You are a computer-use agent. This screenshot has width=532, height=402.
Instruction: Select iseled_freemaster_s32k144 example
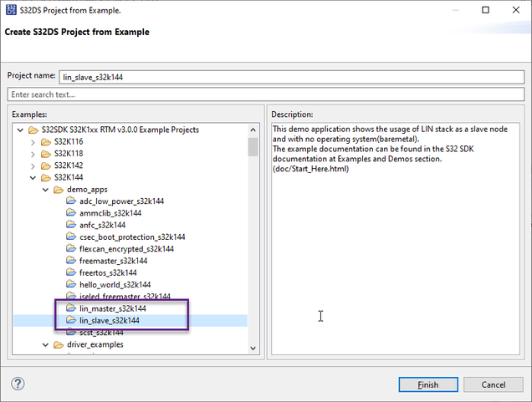tap(125, 296)
